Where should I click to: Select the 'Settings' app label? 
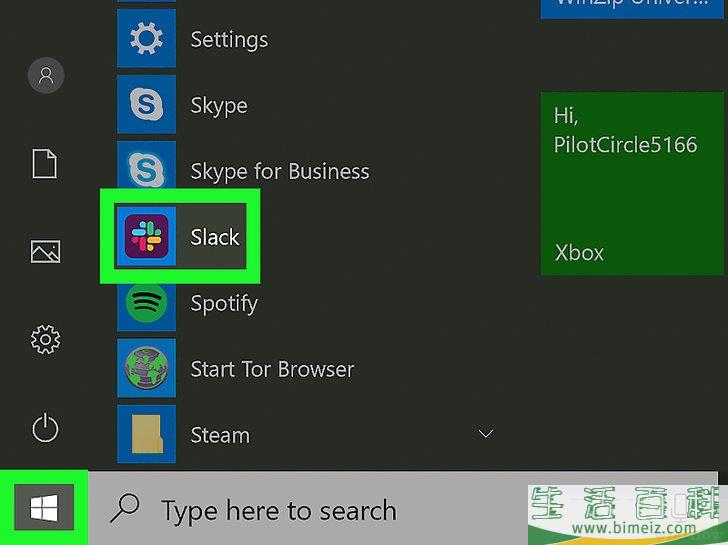[x=229, y=40]
